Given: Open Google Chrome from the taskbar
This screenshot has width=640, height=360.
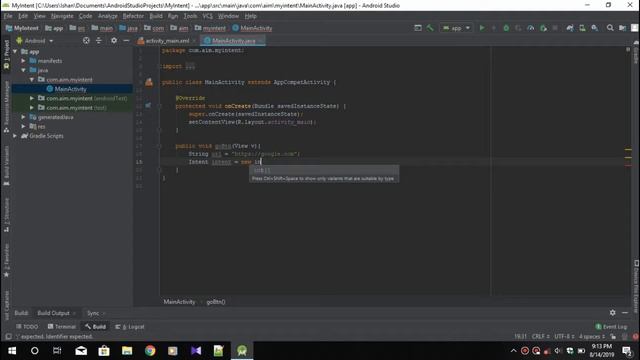Looking at the screenshot, I should (x=150, y=351).
